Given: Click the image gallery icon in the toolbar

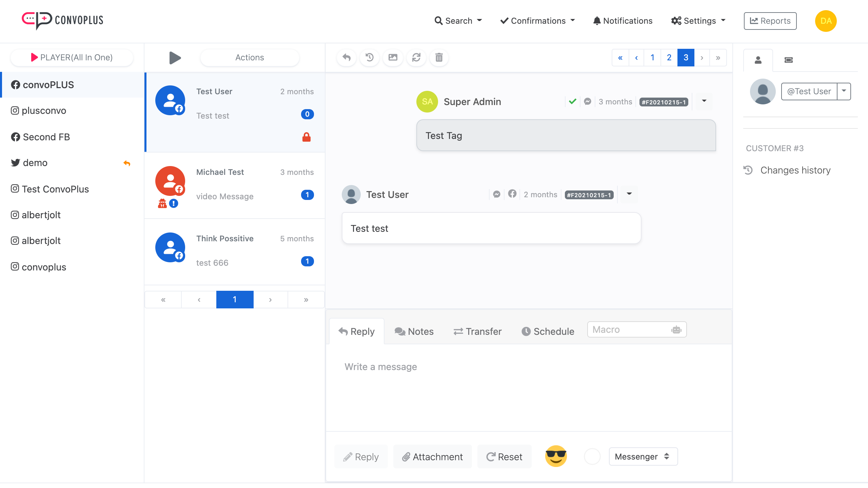Looking at the screenshot, I should (x=393, y=58).
